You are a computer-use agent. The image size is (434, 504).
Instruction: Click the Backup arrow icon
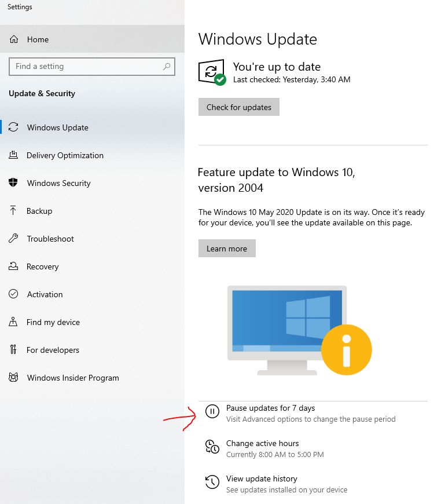coord(14,211)
